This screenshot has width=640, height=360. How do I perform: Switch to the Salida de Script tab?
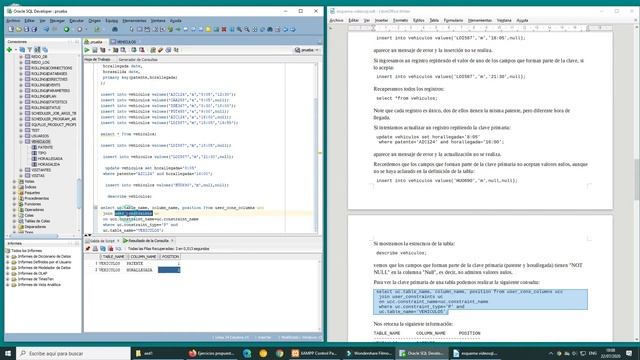102,241
